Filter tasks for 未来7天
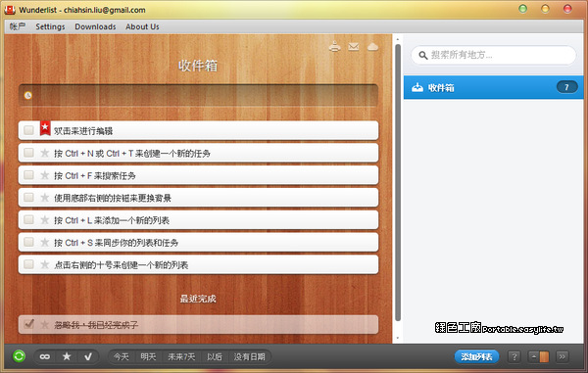Image resolution: width=588 pixels, height=373 pixels. pos(181,356)
